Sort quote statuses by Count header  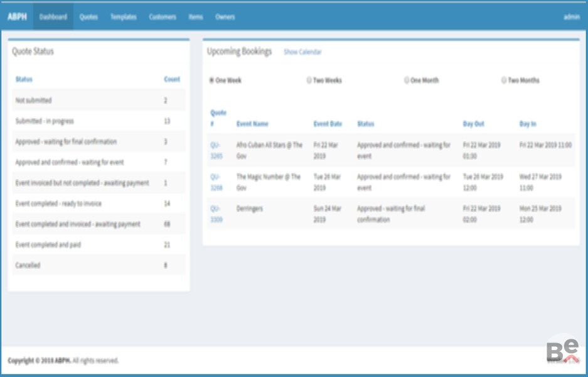pos(172,79)
